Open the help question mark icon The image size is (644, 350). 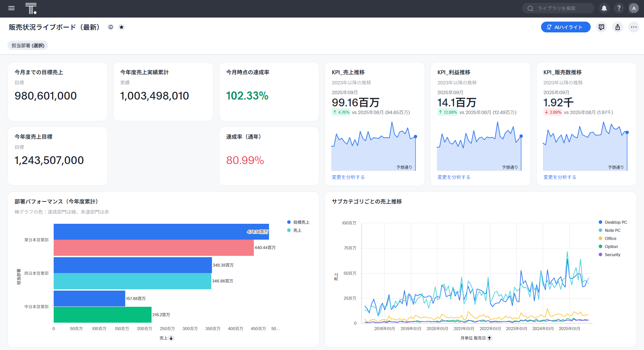(619, 8)
